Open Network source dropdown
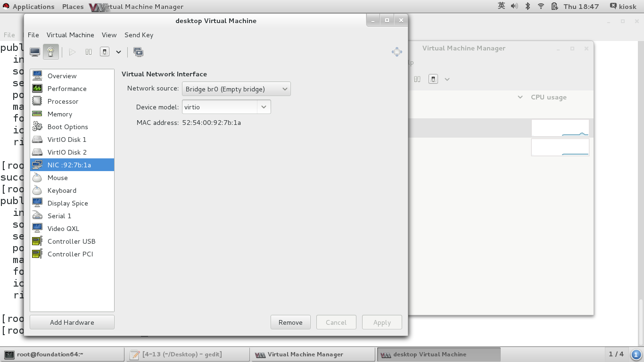The height and width of the screenshot is (362, 644). click(x=236, y=89)
